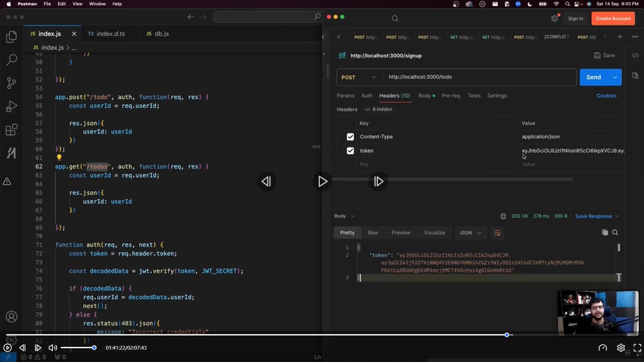Click the network globe icon near 200 OK

point(503,216)
